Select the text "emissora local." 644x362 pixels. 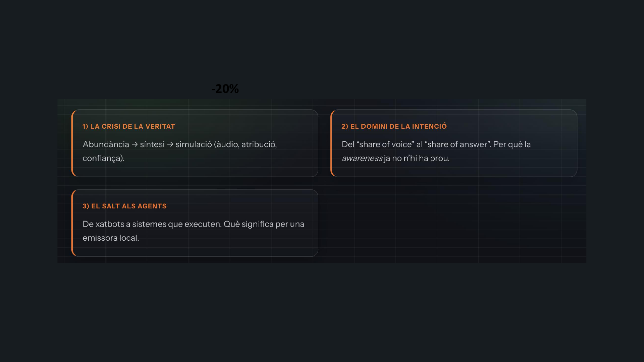[111, 238]
